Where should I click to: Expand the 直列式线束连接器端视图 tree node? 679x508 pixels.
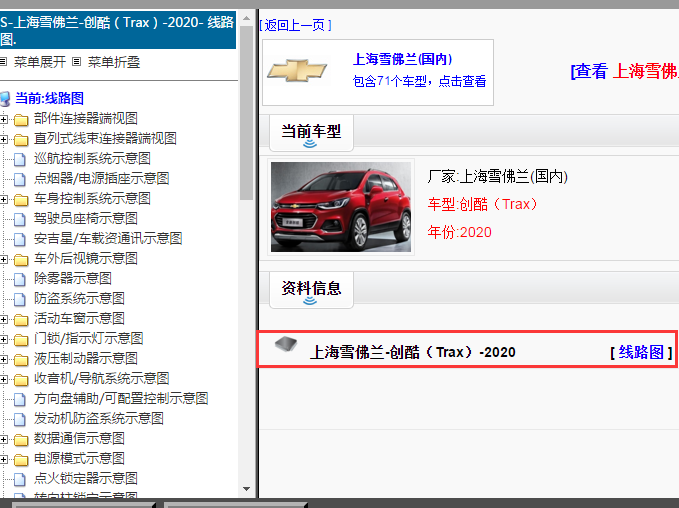[3, 139]
